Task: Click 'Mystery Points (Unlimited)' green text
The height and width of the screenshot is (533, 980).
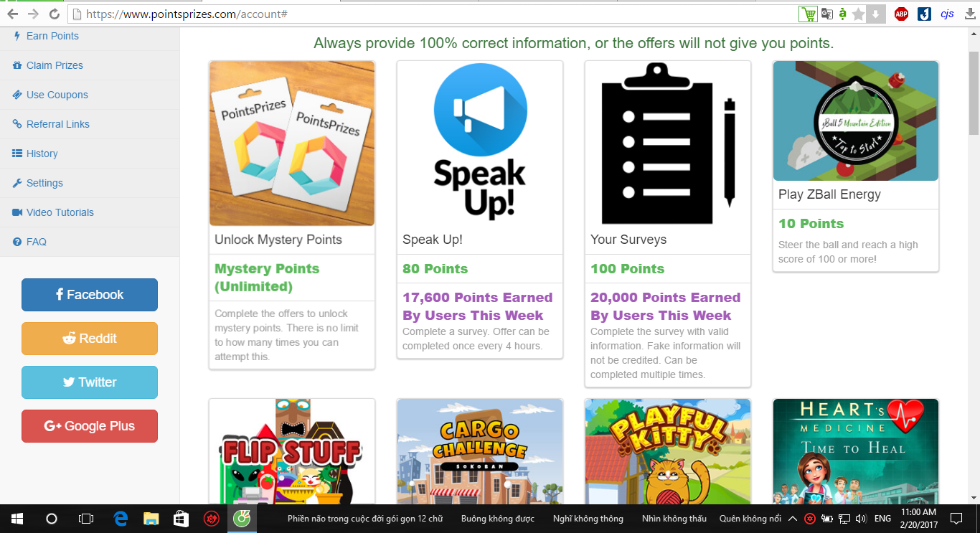Action: (x=267, y=278)
